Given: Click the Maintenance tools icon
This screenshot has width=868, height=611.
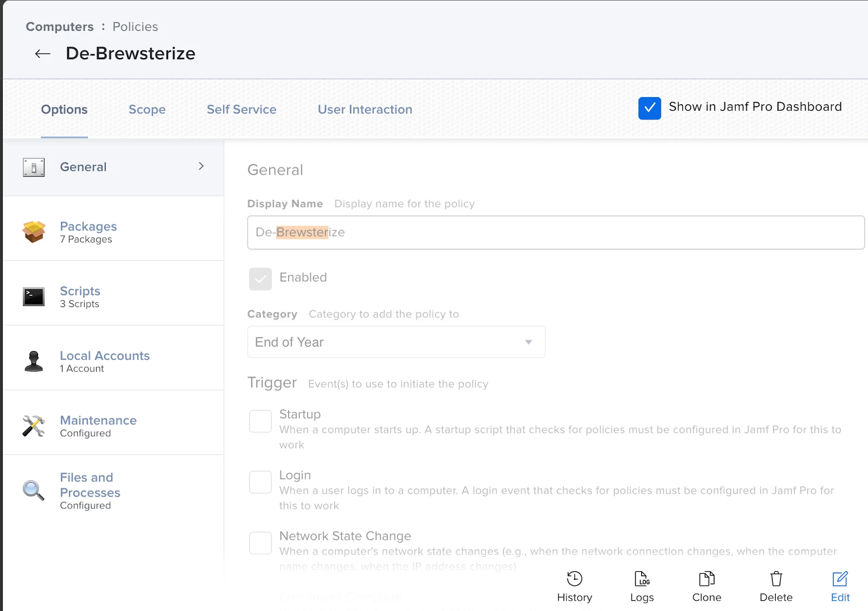Looking at the screenshot, I should pyautogui.click(x=34, y=426).
